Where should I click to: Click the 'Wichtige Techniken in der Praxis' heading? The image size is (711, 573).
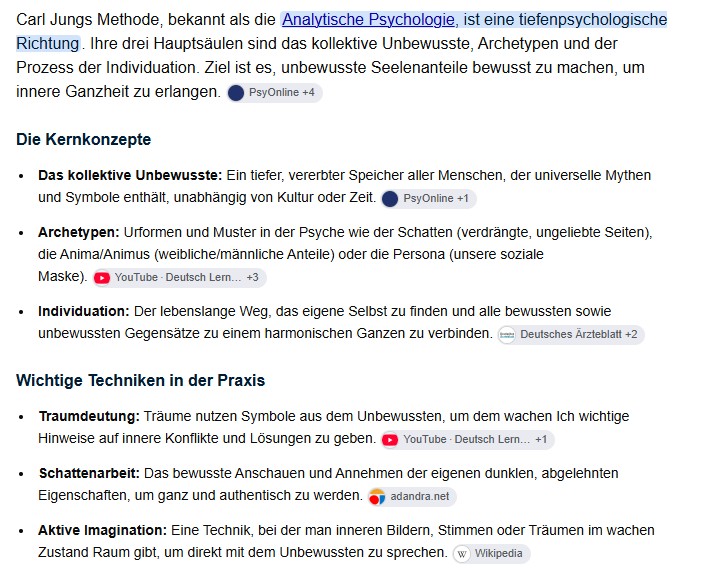[141, 380]
